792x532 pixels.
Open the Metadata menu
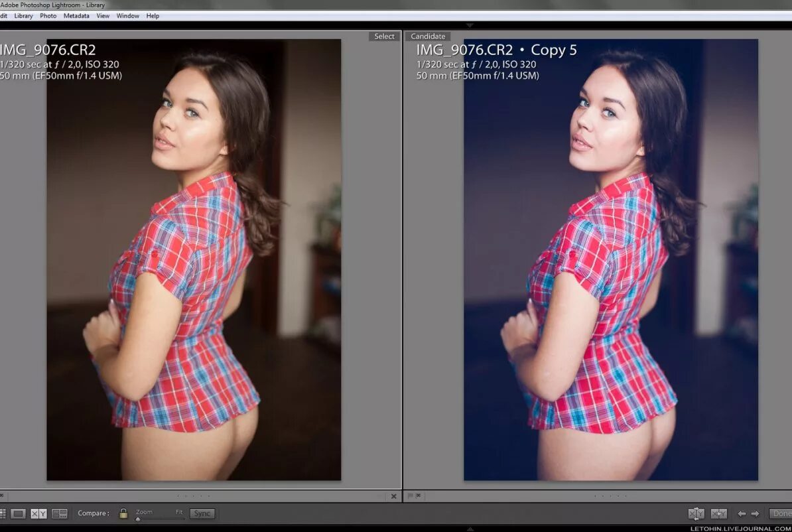(x=76, y=15)
